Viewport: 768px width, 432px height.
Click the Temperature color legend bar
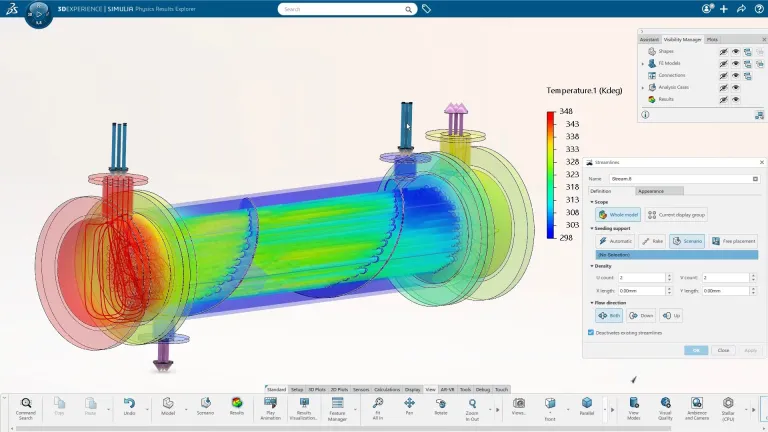[551, 175]
